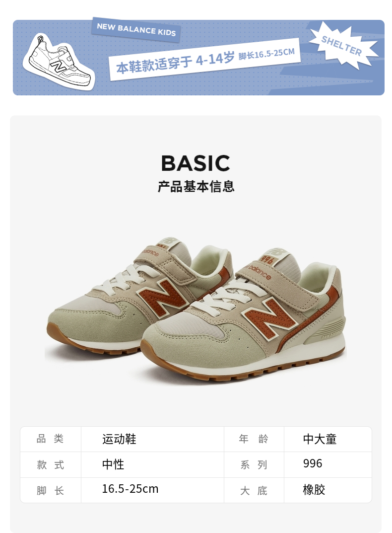Click the 产品基本信息 subtitle
Image resolution: width=392 pixels, height=533 pixels.
[196, 186]
